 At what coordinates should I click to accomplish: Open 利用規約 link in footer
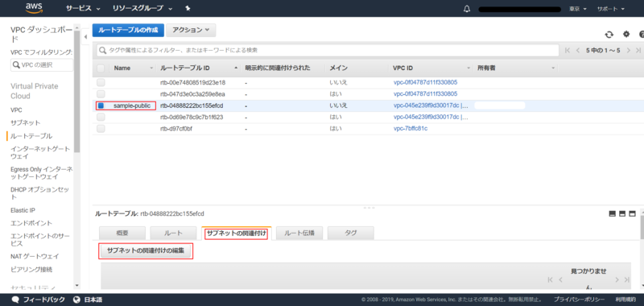tap(626, 300)
